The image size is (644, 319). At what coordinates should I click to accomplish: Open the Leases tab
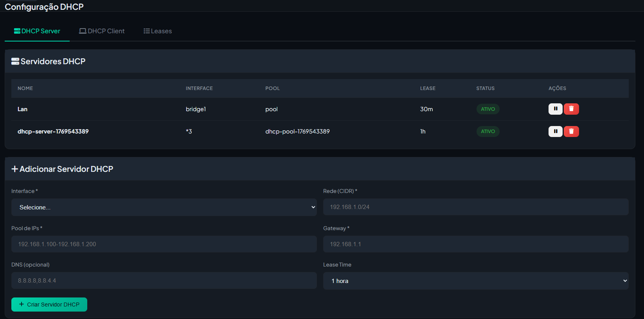click(158, 31)
